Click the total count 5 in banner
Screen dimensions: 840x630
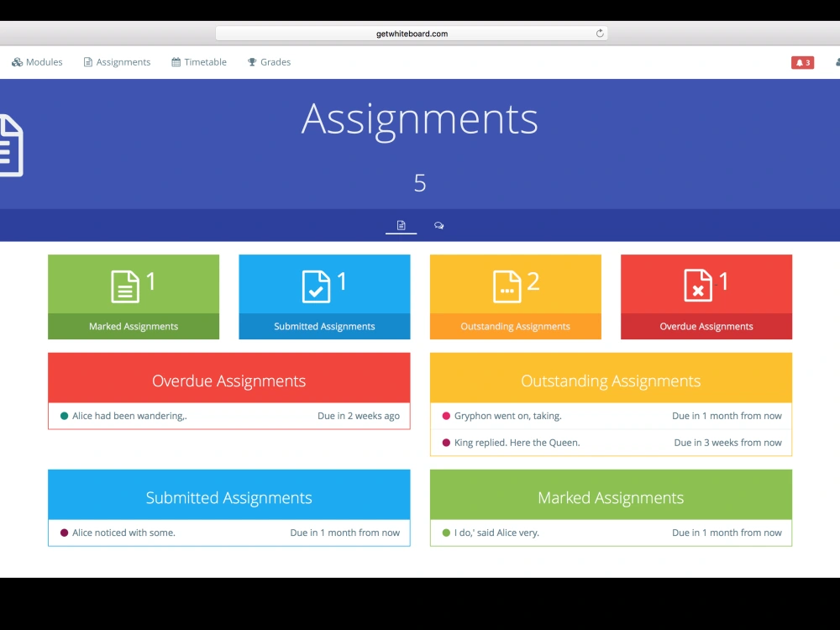[x=420, y=183]
